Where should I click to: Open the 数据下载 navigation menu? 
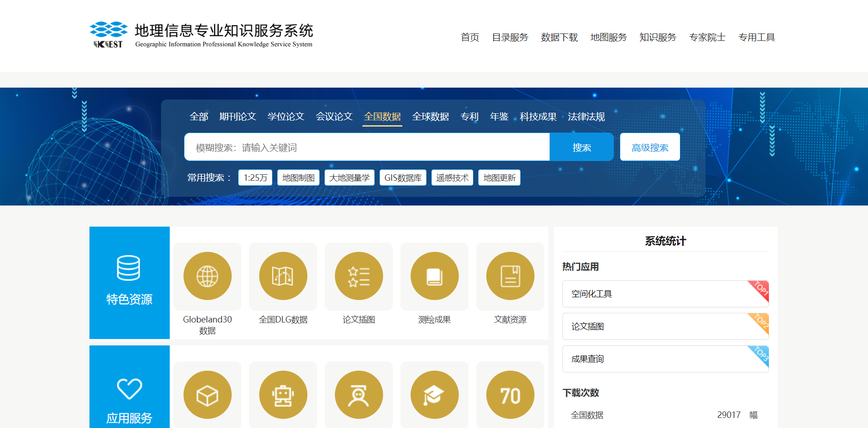(x=559, y=38)
